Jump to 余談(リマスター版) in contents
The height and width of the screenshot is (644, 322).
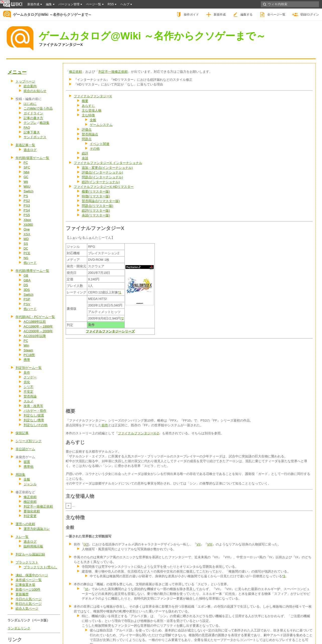coord(96,215)
